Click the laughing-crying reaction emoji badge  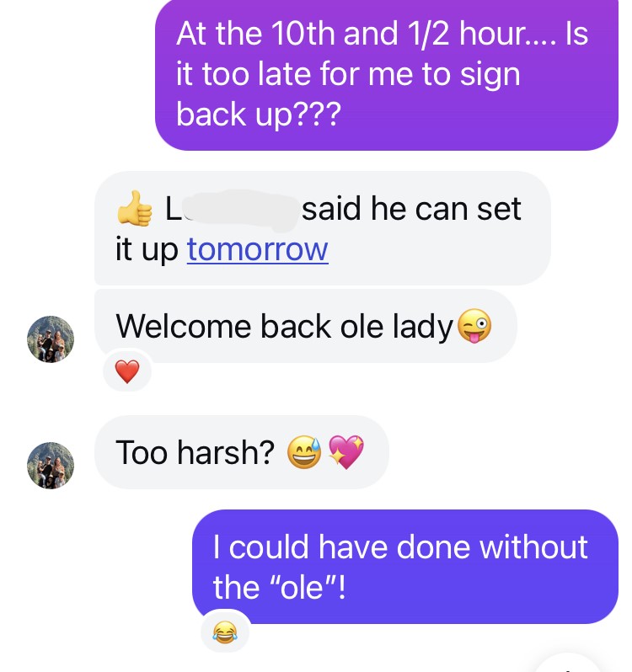coord(225,632)
